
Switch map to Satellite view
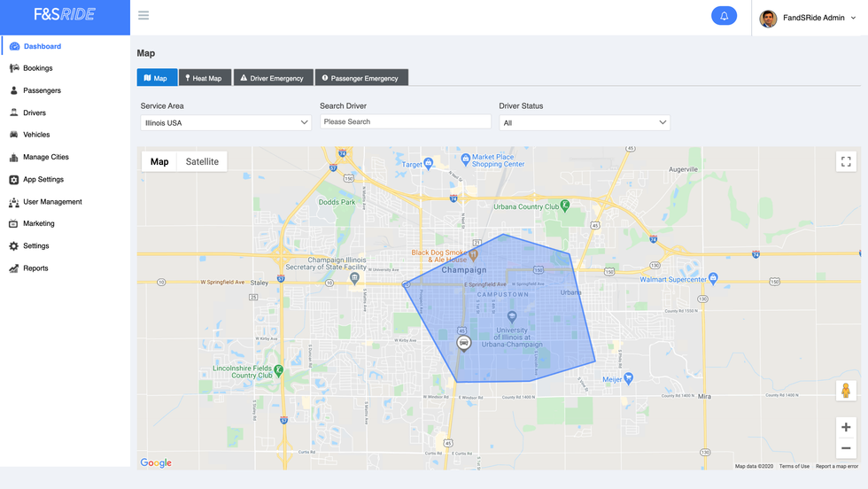click(x=202, y=161)
